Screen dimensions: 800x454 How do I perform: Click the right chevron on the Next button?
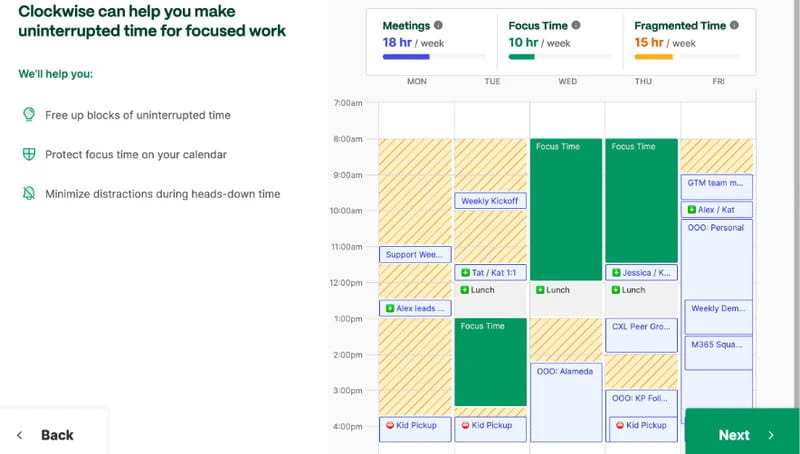[x=770, y=435]
